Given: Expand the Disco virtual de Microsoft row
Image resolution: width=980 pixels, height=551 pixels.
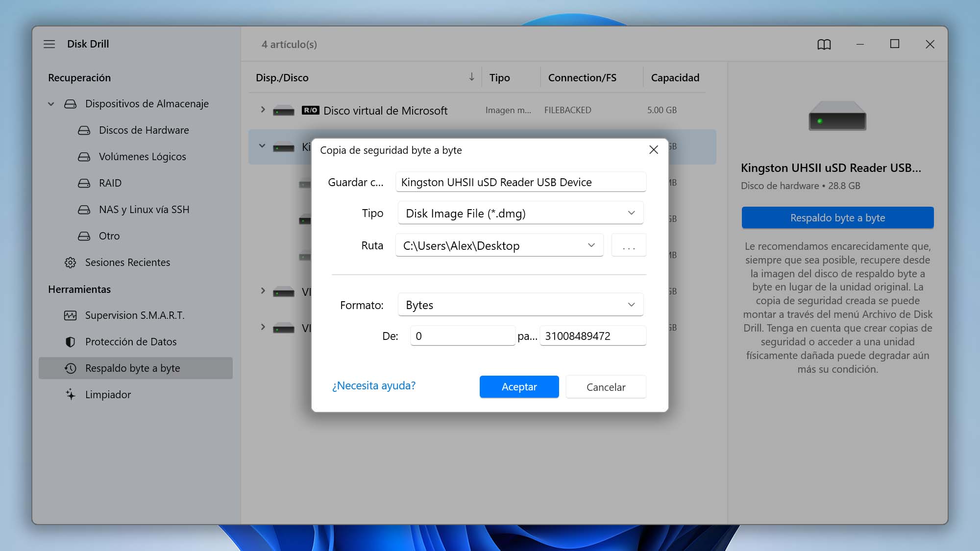Looking at the screenshot, I should [263, 110].
